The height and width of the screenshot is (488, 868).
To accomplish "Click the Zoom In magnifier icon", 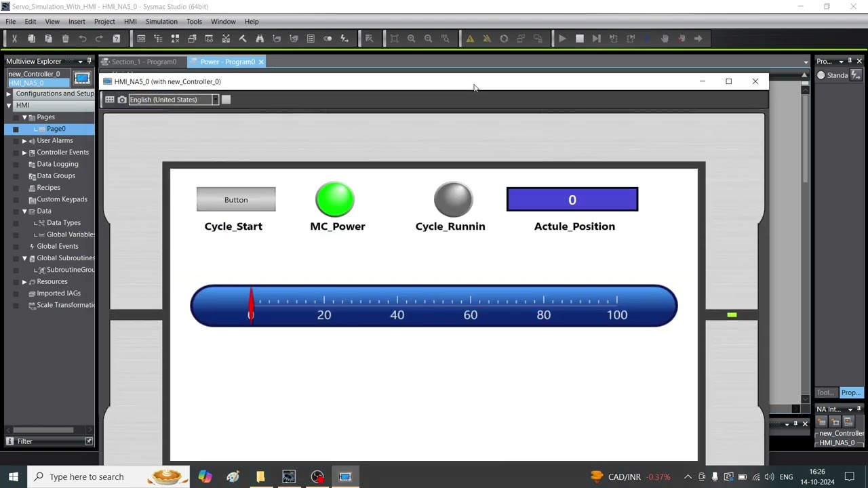I will point(411,39).
